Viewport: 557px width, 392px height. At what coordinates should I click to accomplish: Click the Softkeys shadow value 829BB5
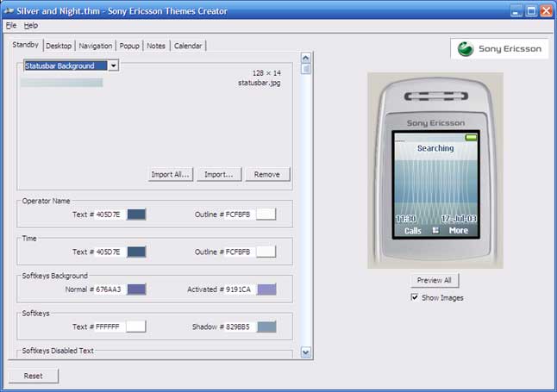click(x=238, y=327)
